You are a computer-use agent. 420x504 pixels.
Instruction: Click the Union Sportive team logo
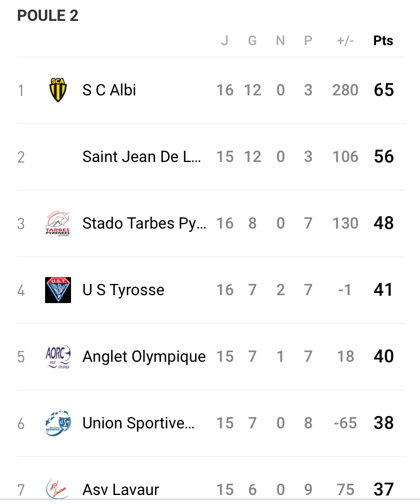tap(58, 423)
